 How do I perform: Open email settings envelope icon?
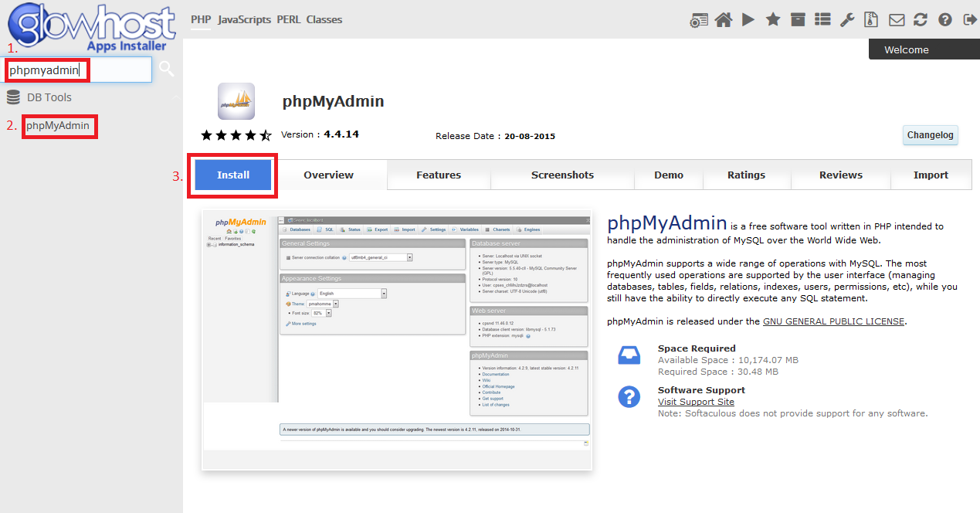tap(896, 20)
